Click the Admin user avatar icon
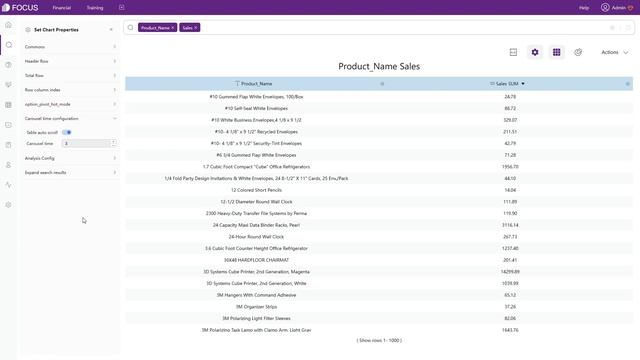 605,7
